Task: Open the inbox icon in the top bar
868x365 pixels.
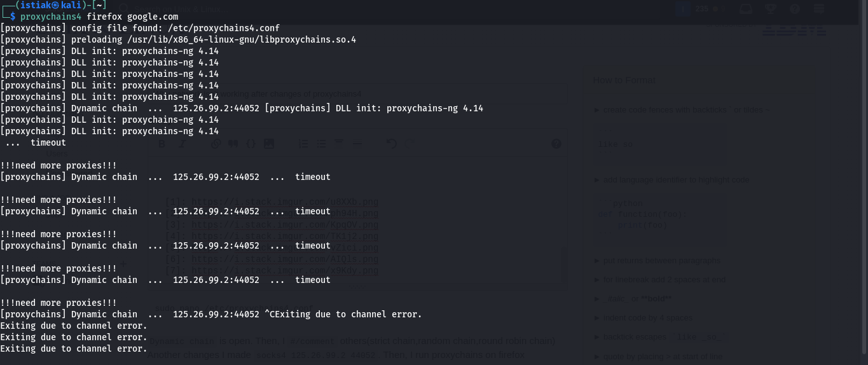Action: 747,9
